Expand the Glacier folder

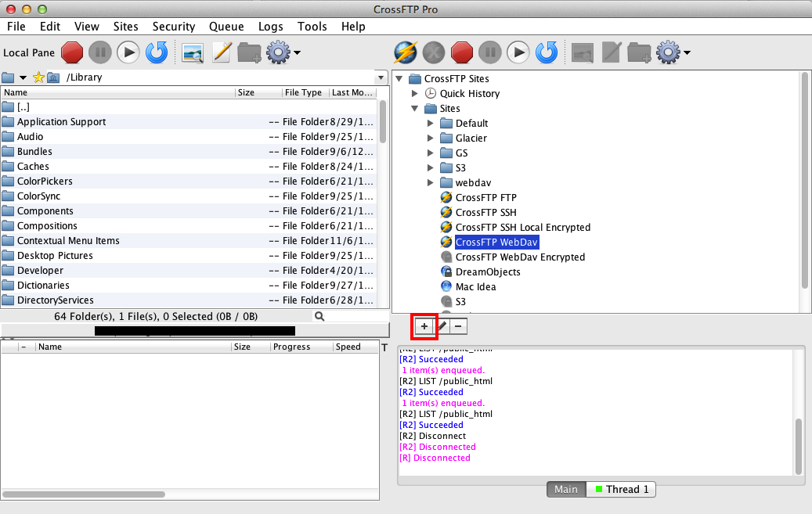(431, 138)
